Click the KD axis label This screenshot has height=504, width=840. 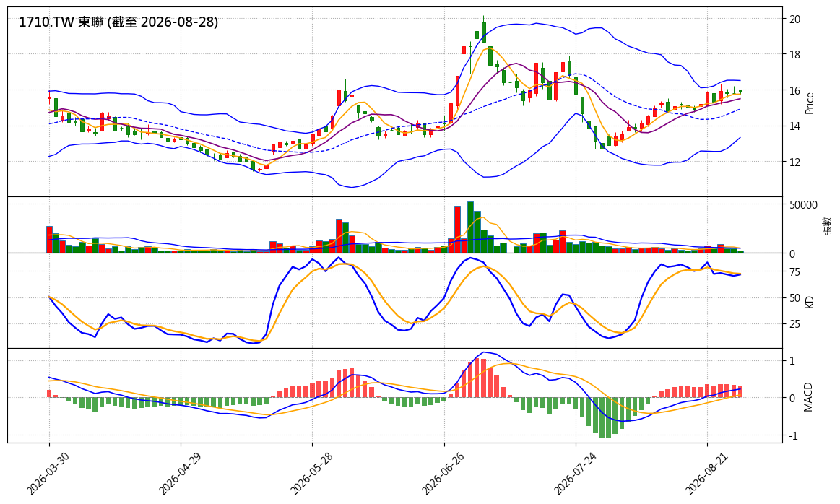pyautogui.click(x=810, y=302)
